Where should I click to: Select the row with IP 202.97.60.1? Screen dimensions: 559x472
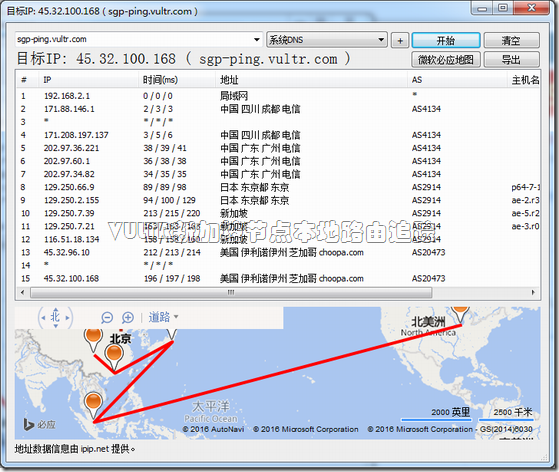[x=278, y=161]
